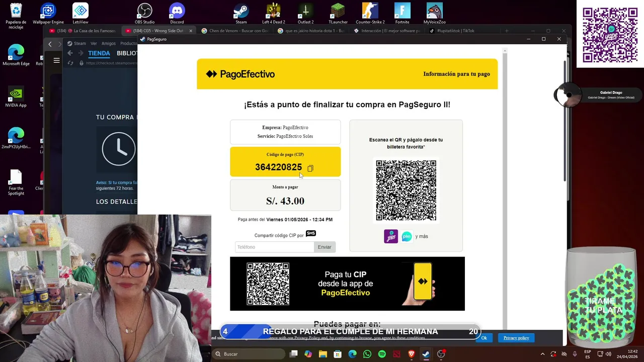Open File Explorer from taskbar
This screenshot has height=362, width=644.
click(323, 354)
